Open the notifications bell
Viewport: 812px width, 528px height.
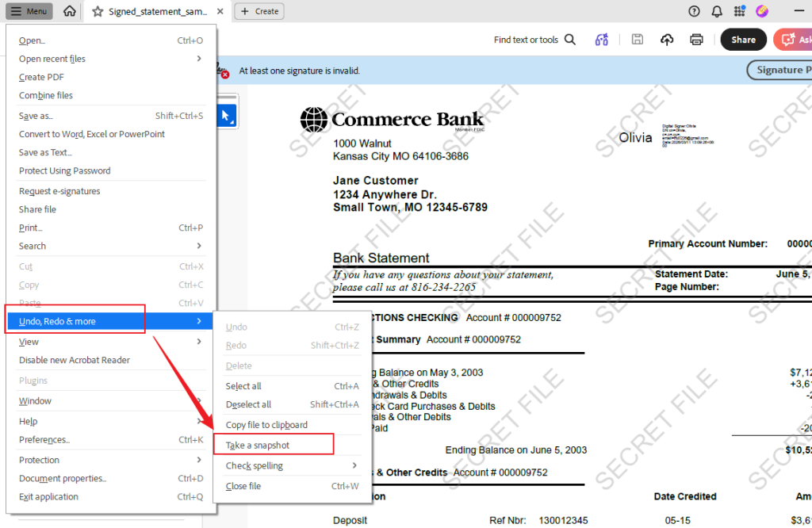(717, 11)
